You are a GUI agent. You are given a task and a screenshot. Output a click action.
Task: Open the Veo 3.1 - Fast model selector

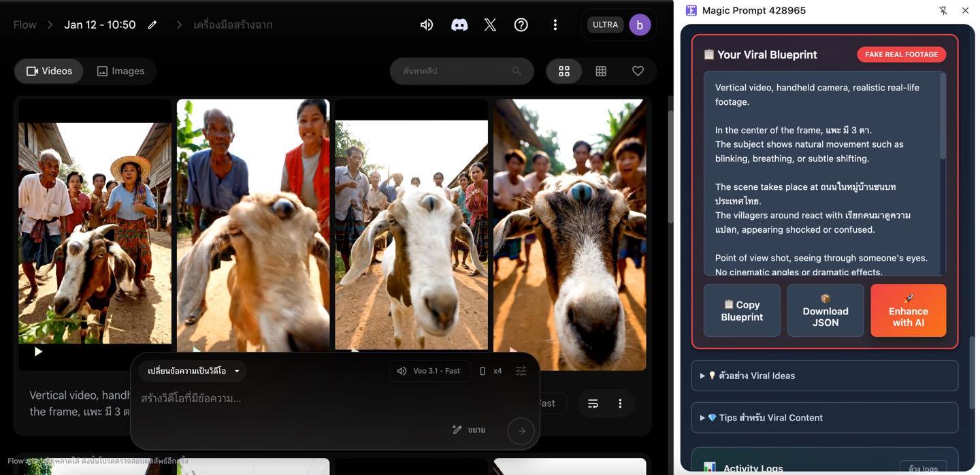point(430,371)
